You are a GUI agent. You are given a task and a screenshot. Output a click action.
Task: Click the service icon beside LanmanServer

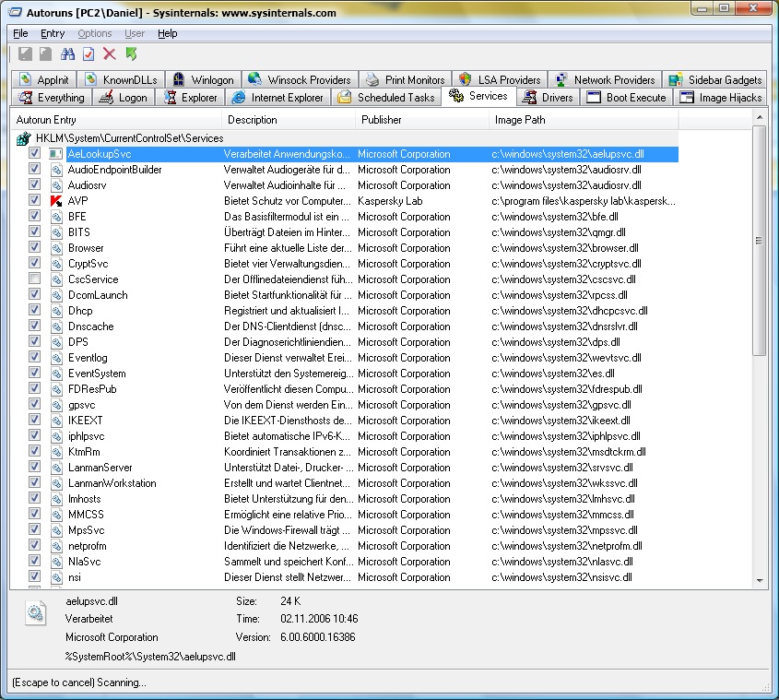[x=56, y=468]
